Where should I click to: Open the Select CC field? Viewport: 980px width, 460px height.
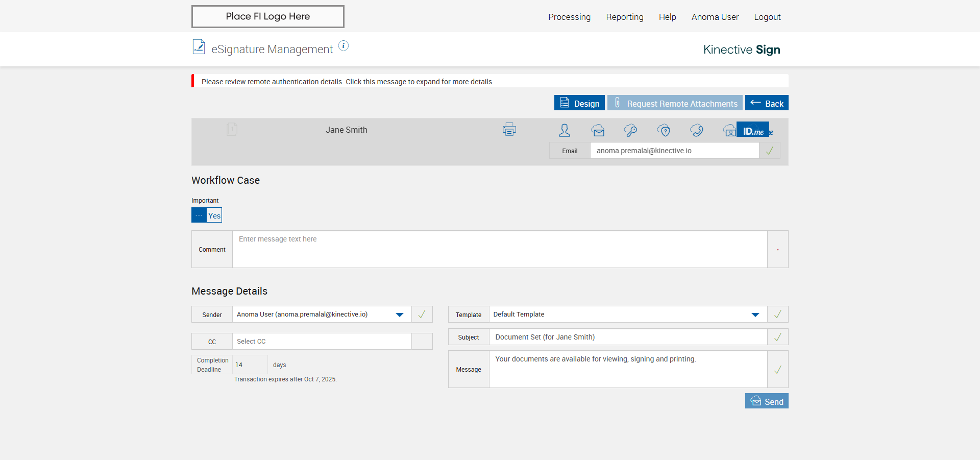[322, 342]
